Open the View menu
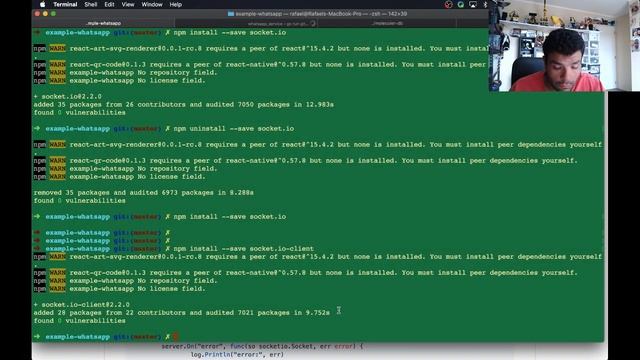 coord(128,4)
